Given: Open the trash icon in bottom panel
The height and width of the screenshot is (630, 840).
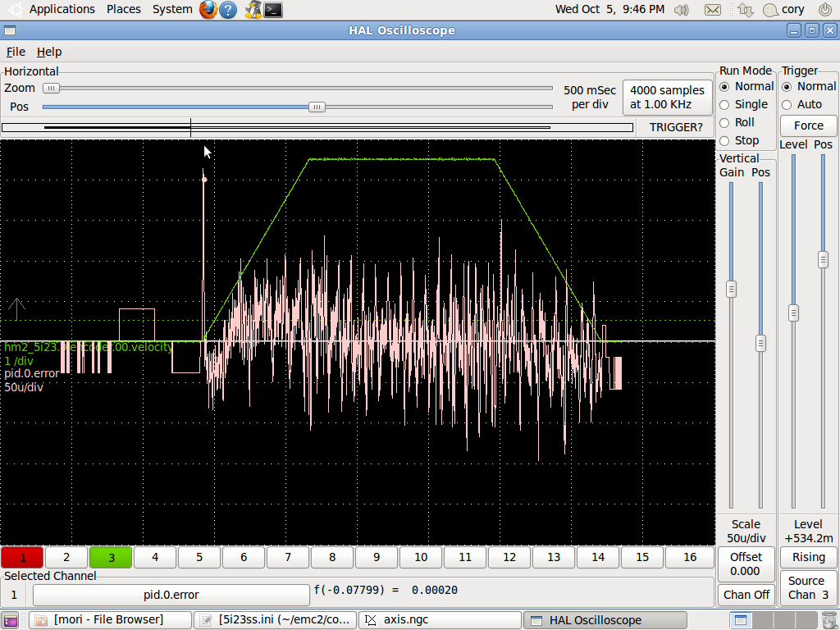Looking at the screenshot, I should click(x=829, y=620).
